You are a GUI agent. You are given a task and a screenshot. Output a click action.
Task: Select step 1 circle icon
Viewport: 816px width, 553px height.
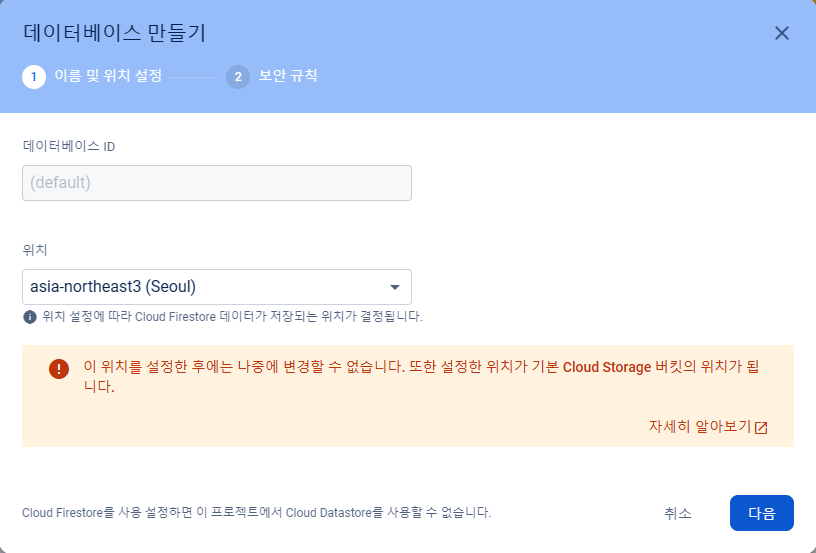pos(34,77)
